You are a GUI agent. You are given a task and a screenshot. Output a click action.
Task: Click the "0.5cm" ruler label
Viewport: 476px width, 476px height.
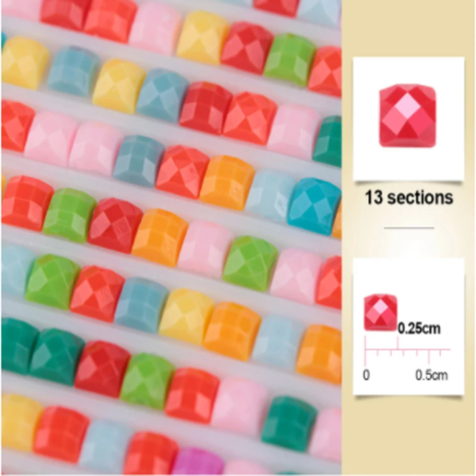click(431, 375)
